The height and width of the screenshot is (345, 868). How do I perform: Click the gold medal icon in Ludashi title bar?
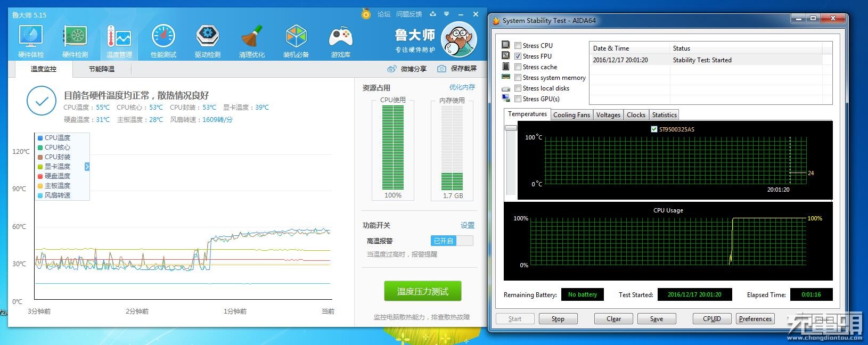pyautogui.click(x=366, y=13)
